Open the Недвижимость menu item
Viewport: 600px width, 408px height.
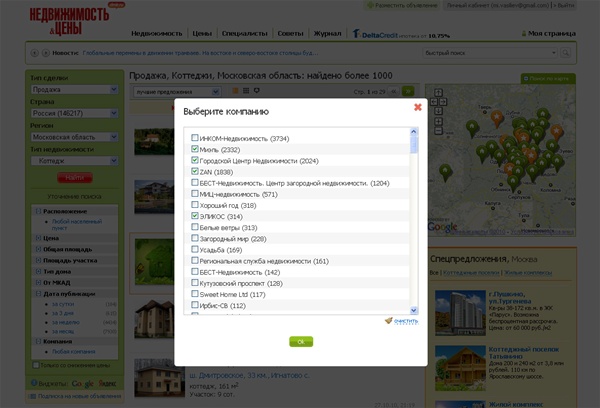pyautogui.click(x=157, y=33)
